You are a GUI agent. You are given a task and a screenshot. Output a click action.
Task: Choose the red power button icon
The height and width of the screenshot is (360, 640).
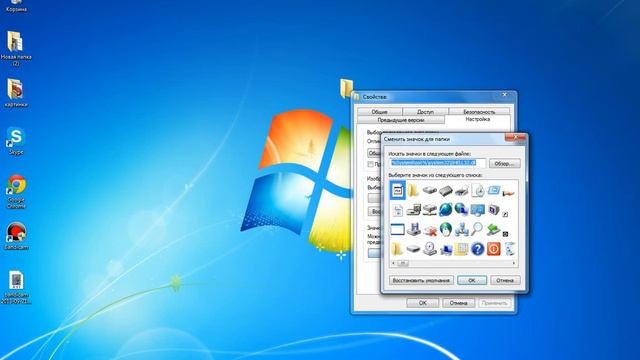493,249
